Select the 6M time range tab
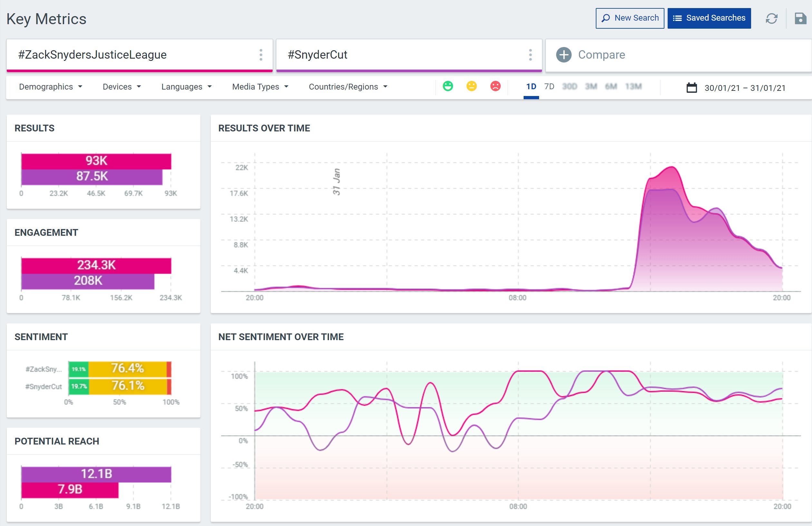The image size is (812, 526). tap(611, 87)
